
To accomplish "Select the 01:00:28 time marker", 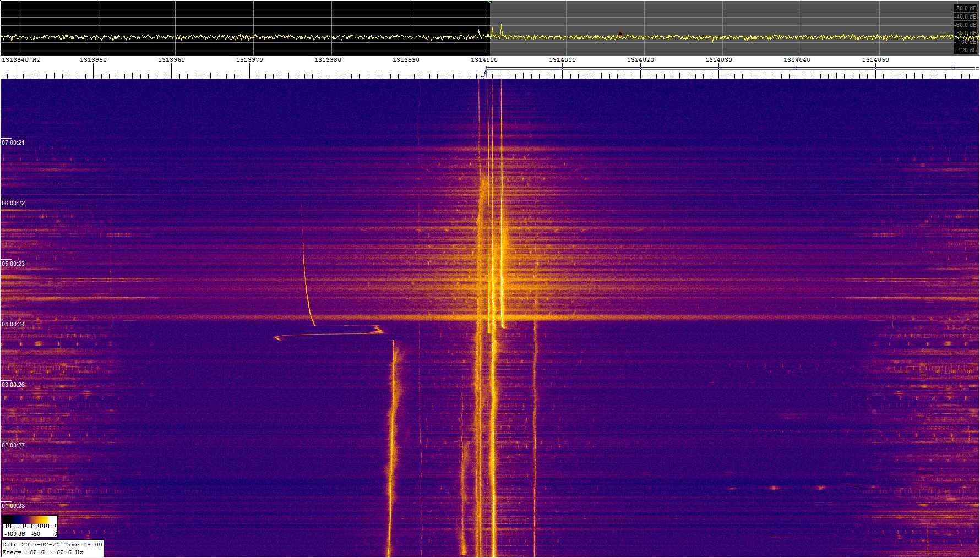I will [13, 506].
